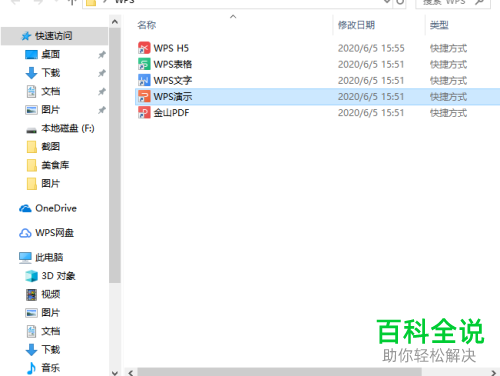Select 本地磁盘 (F:) in the sidebar
This screenshot has width=500, height=376.
(68, 128)
